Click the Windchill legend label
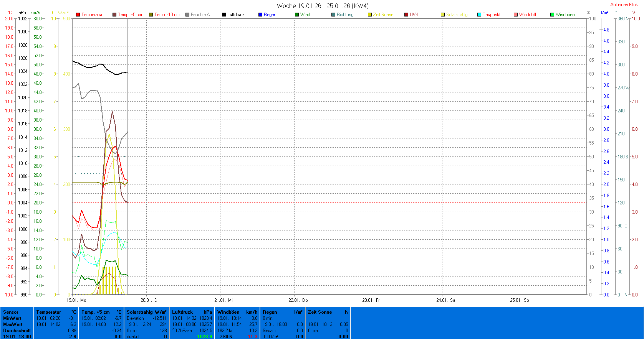The height and width of the screenshot is (339, 644). pos(527,15)
